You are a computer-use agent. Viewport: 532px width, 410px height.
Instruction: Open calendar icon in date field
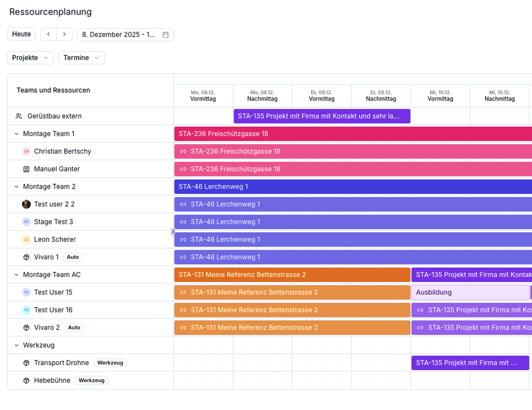pyautogui.click(x=166, y=35)
